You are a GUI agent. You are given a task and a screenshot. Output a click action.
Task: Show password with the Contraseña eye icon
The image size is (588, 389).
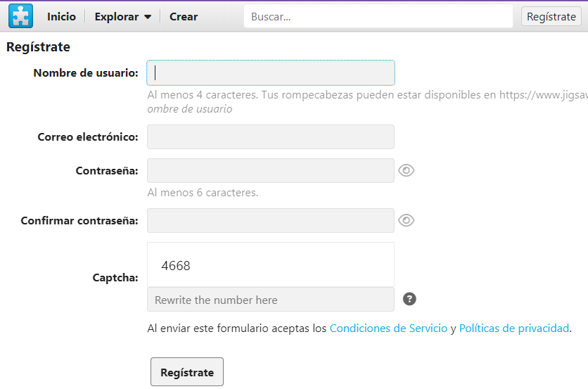tap(406, 170)
